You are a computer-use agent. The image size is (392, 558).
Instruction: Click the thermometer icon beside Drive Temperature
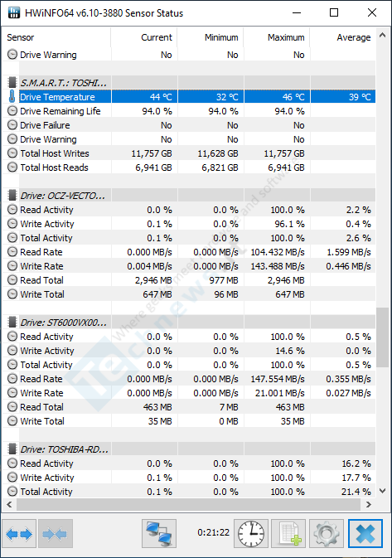pyautogui.click(x=12, y=97)
